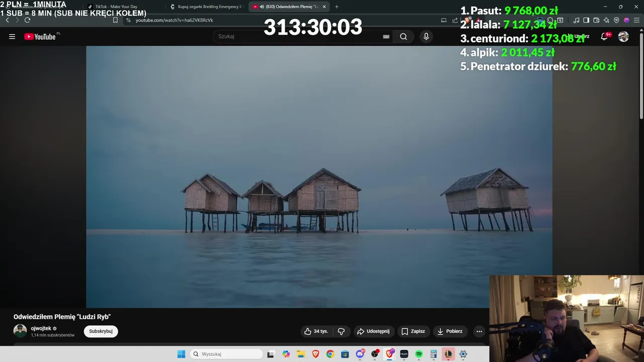The image size is (644, 362).
Task: Open Brave Shields lion icon in address bar
Action: (467, 20)
